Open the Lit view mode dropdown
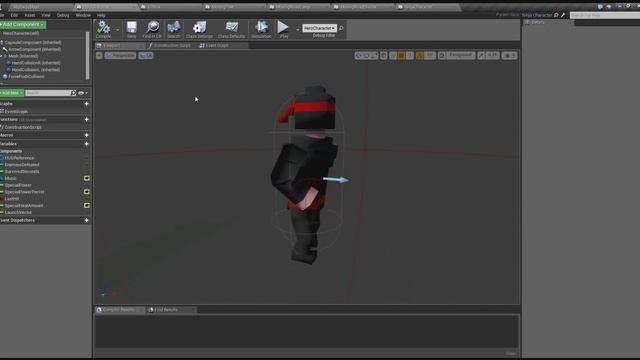 tap(146, 56)
